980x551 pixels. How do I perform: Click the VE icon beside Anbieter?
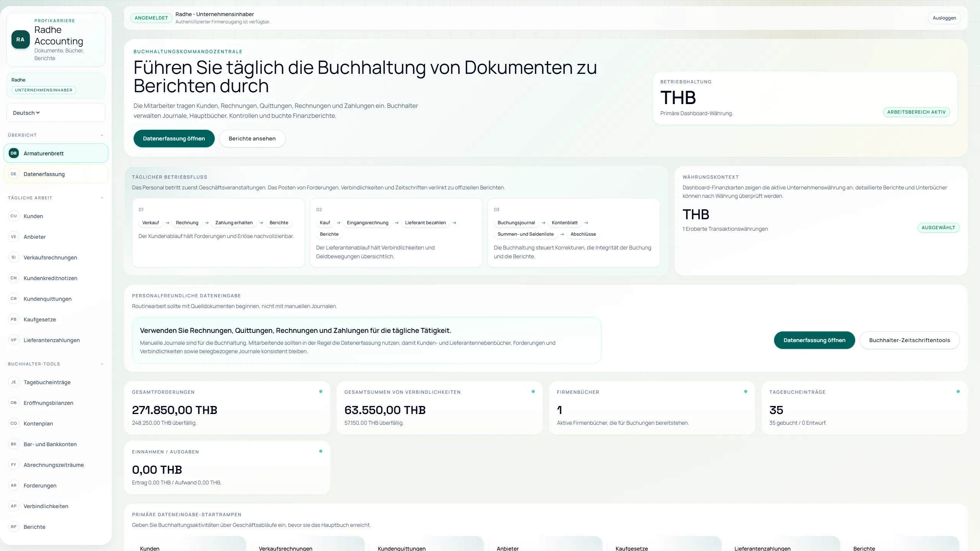(x=14, y=236)
